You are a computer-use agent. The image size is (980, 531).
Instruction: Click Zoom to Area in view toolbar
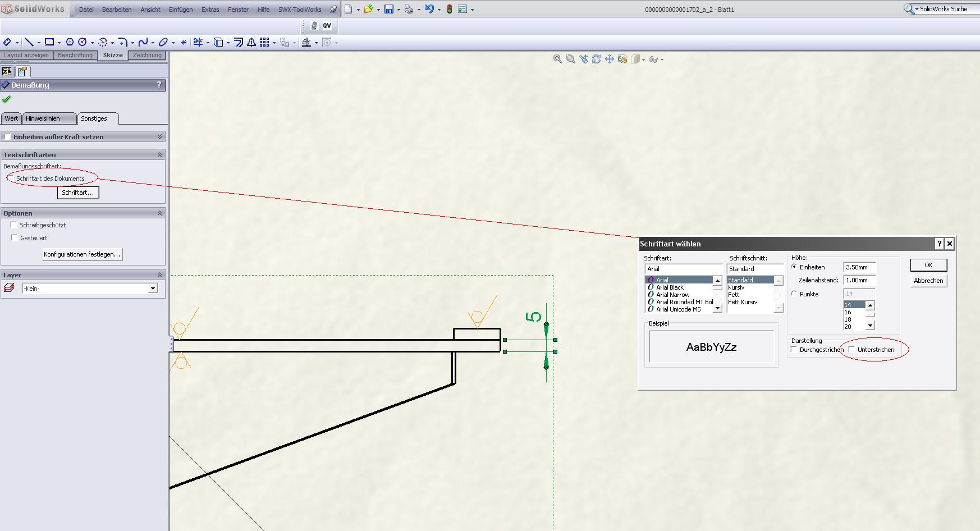[571, 59]
